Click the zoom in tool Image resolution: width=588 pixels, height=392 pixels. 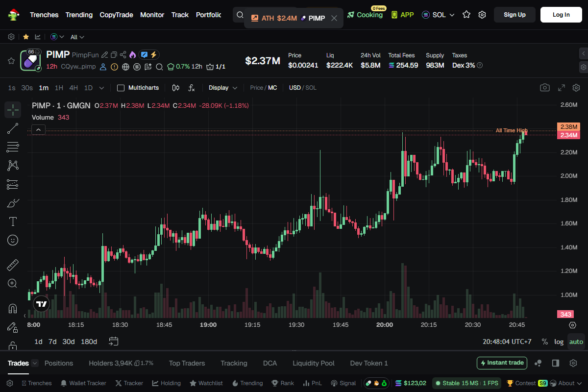pyautogui.click(x=13, y=283)
